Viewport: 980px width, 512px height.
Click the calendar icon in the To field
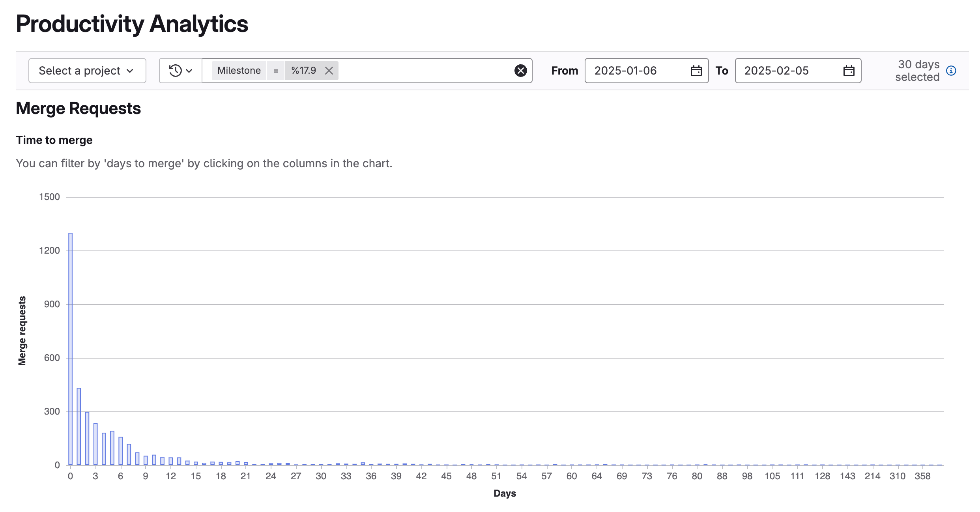848,71
